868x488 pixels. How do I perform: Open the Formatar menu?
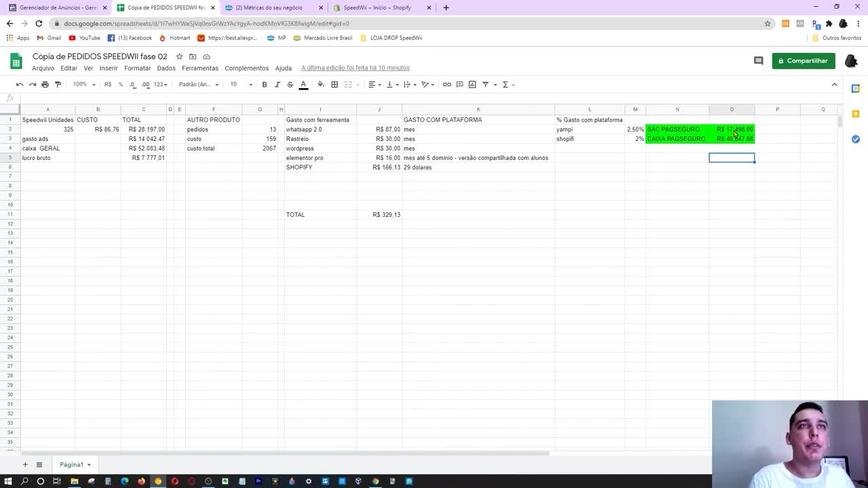(138, 68)
